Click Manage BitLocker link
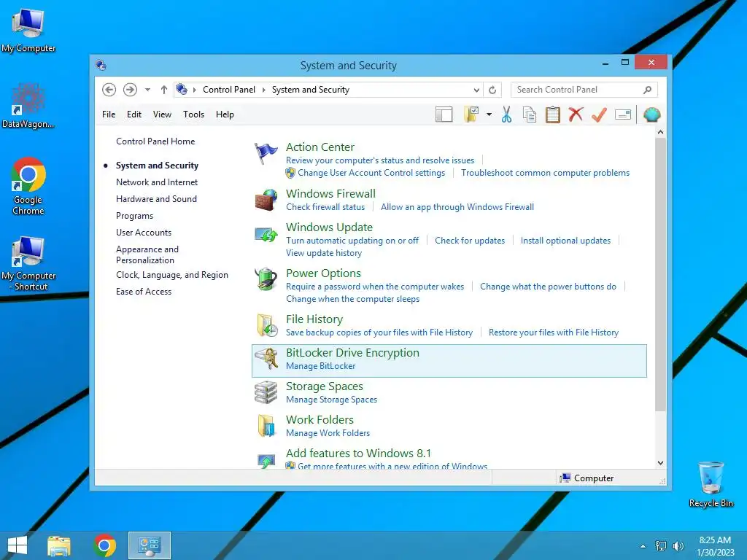 pos(321,366)
